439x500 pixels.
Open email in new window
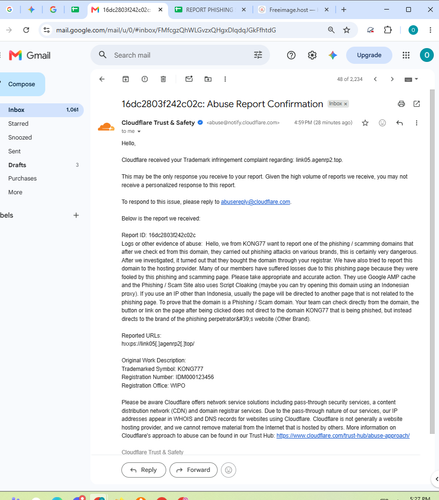(417, 104)
